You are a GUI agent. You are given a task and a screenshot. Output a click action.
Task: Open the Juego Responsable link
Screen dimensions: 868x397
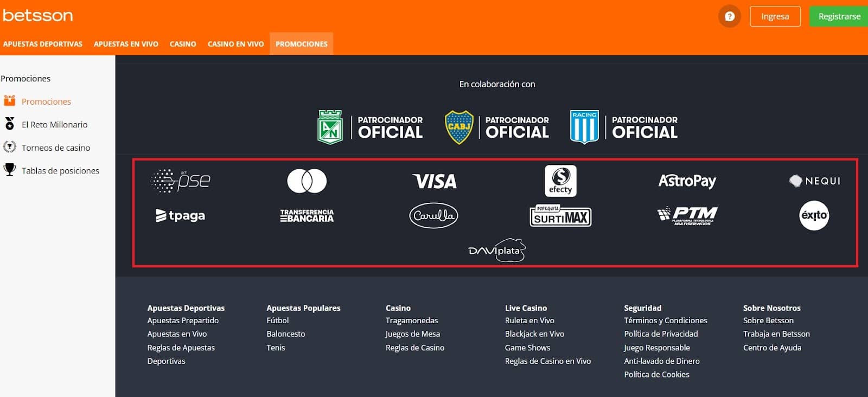tap(657, 348)
